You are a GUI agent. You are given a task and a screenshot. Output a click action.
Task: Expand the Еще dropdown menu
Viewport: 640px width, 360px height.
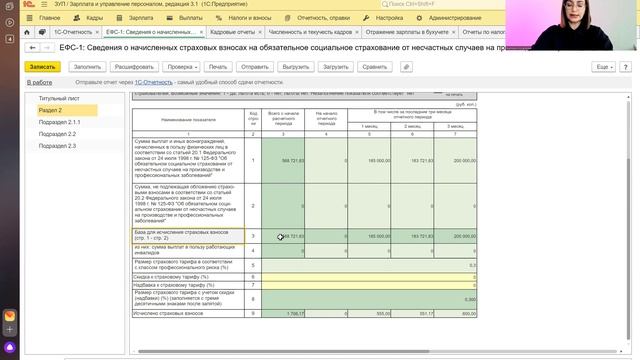[x=604, y=67]
